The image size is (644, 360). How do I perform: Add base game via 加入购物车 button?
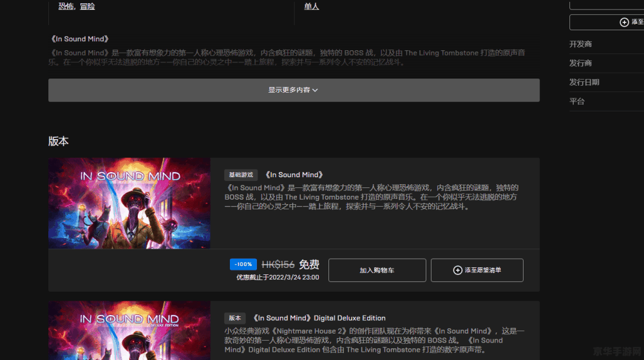377,270
